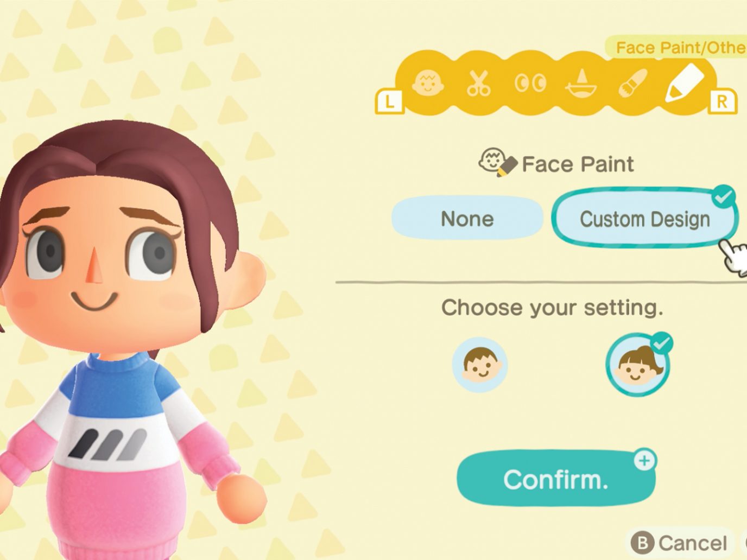Click the plus icon on Confirm button
Screen dimensions: 747x560
(x=644, y=461)
